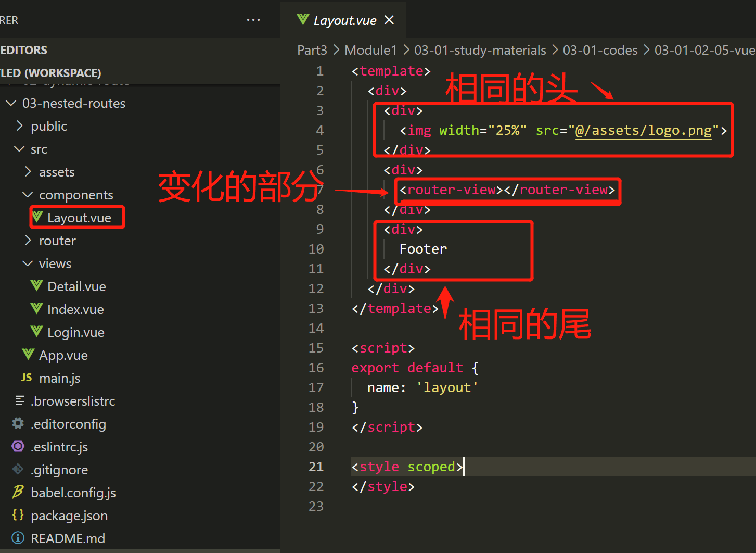Click export default keyword line
This screenshot has width=756, height=553.
click(415, 368)
